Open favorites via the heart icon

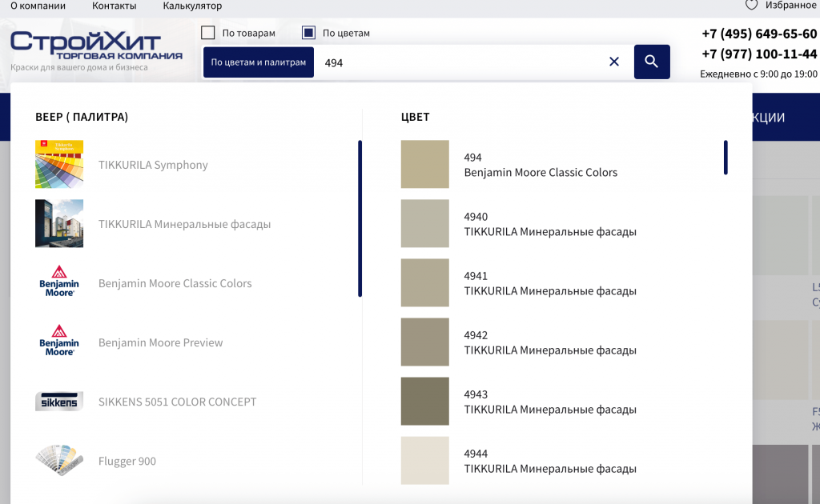coord(751,5)
